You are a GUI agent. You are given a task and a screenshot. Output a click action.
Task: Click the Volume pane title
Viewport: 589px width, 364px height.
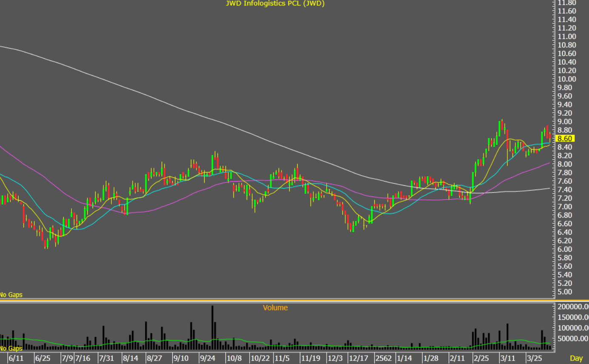point(275,307)
